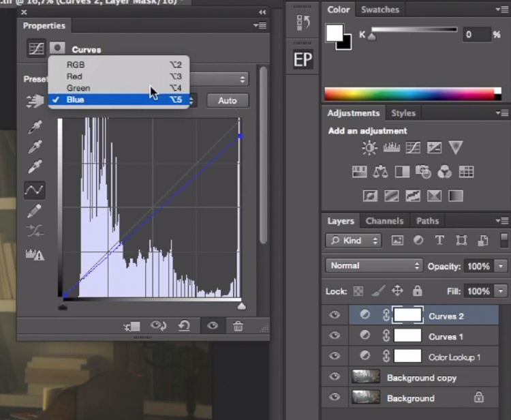Toggle lock position
This screenshot has width=511, height=420.
point(398,290)
